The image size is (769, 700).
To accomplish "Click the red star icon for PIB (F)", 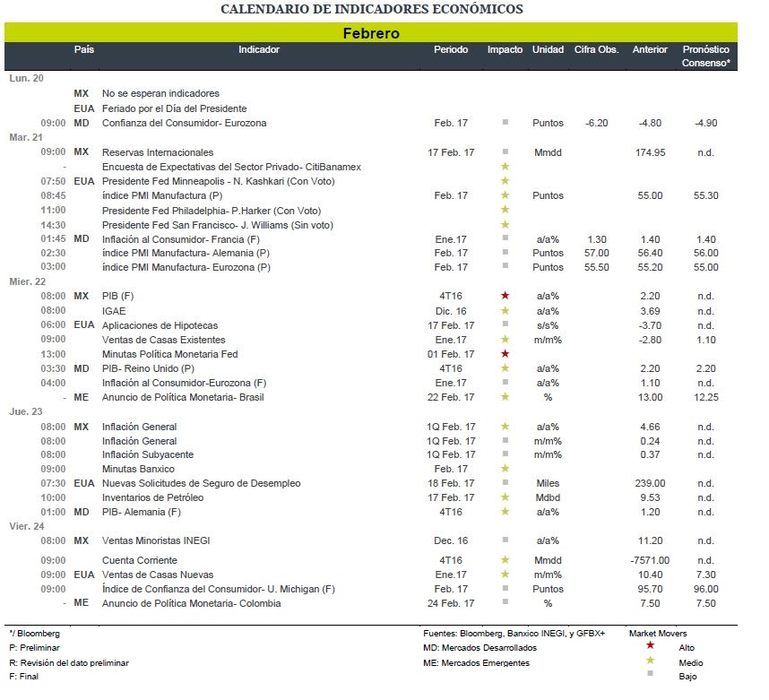I will pyautogui.click(x=505, y=295).
